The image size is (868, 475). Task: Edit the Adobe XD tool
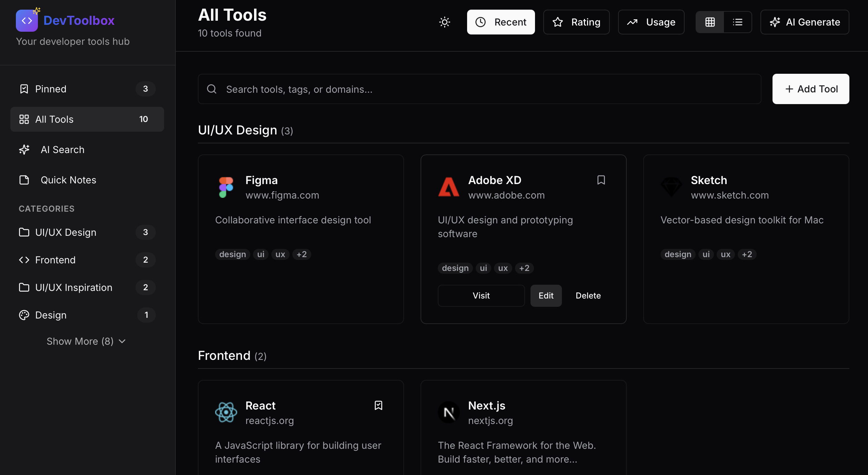[546, 295]
